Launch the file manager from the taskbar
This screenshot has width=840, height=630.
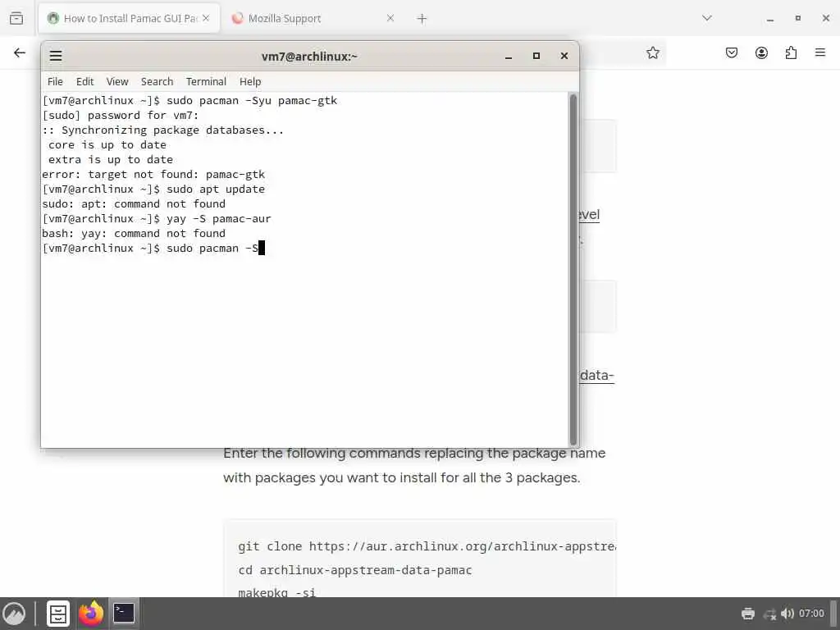[x=58, y=614]
